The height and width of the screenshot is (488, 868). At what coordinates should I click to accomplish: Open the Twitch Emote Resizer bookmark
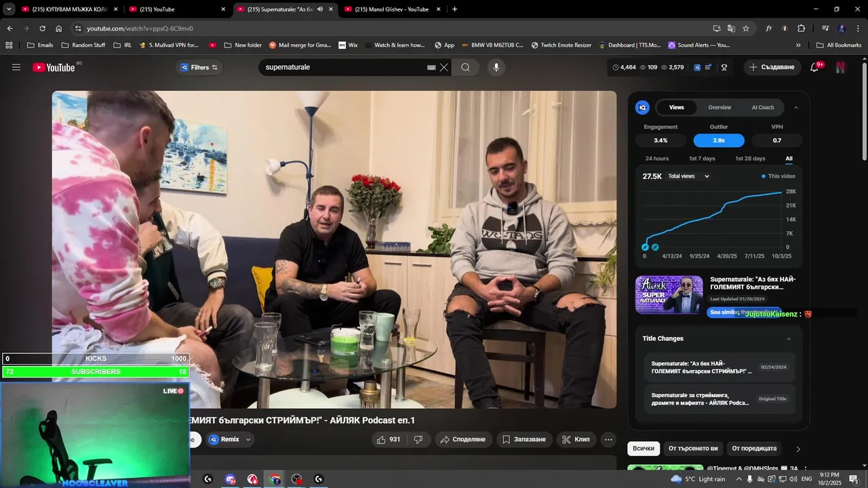561,45
